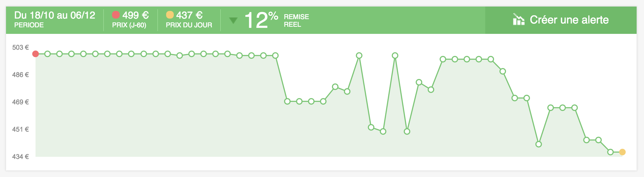Click the white data point just before the yellow one

(610, 152)
